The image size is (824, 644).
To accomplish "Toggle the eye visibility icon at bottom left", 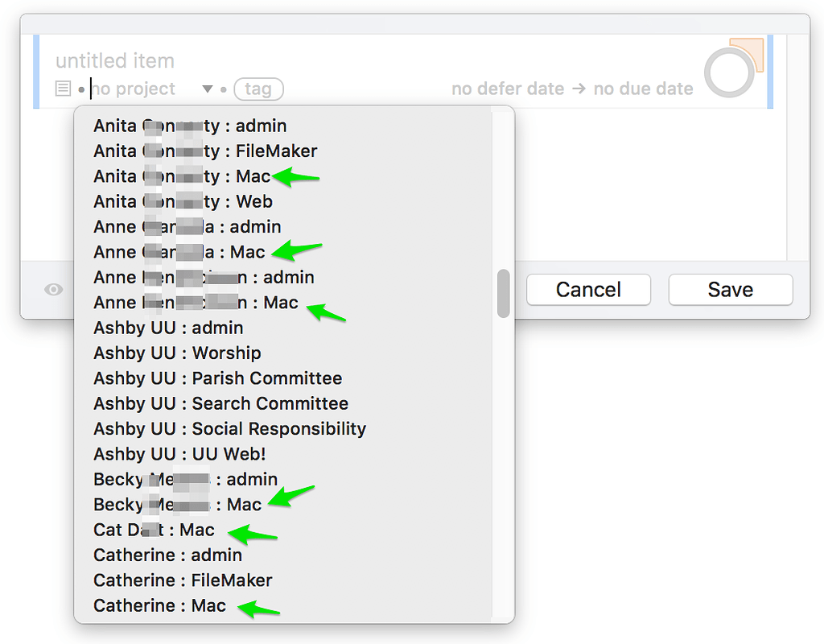I will tap(51, 288).
